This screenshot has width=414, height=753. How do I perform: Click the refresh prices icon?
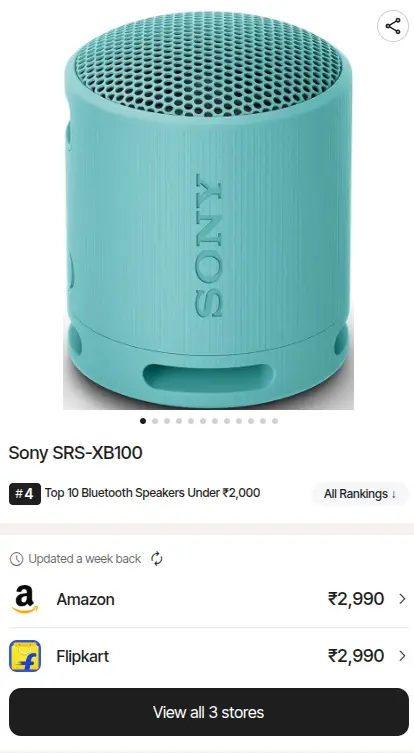(x=157, y=559)
